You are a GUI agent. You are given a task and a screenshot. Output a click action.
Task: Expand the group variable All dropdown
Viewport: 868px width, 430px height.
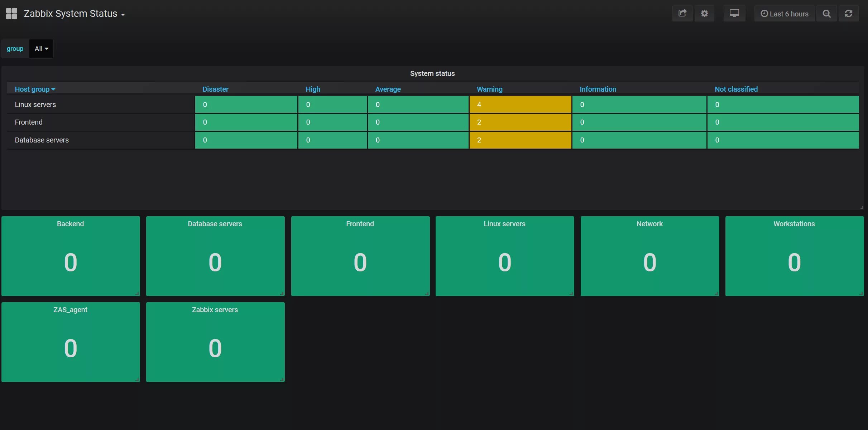click(41, 49)
